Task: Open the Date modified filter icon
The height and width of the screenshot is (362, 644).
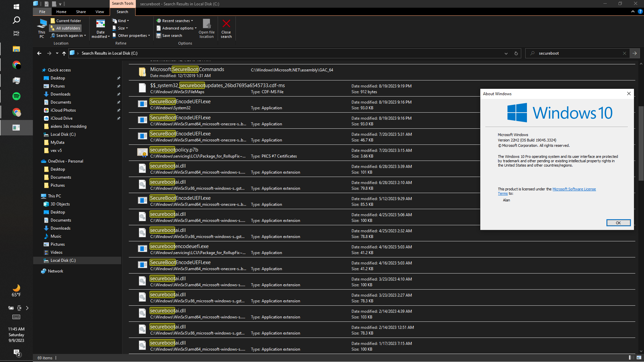Action: pyautogui.click(x=101, y=28)
